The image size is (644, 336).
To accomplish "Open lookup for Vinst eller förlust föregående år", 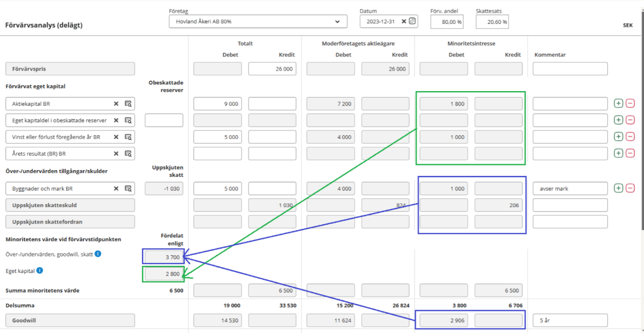I will pyautogui.click(x=128, y=137).
